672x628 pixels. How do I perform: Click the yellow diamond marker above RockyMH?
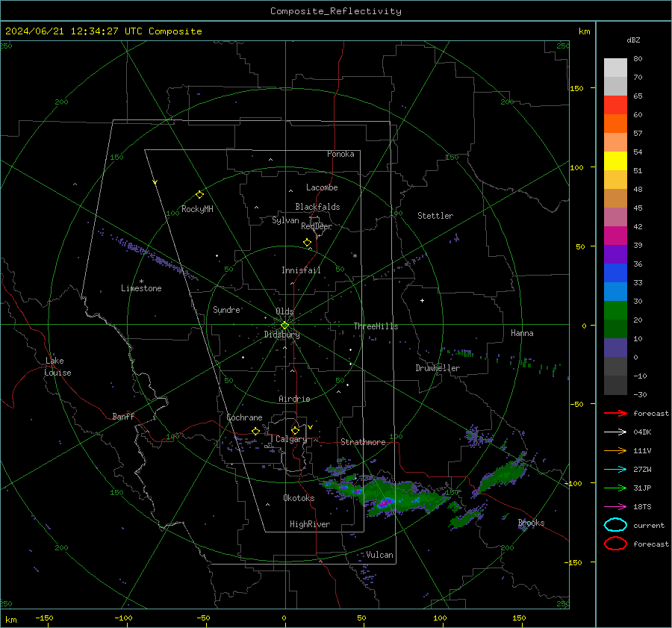pyautogui.click(x=199, y=195)
